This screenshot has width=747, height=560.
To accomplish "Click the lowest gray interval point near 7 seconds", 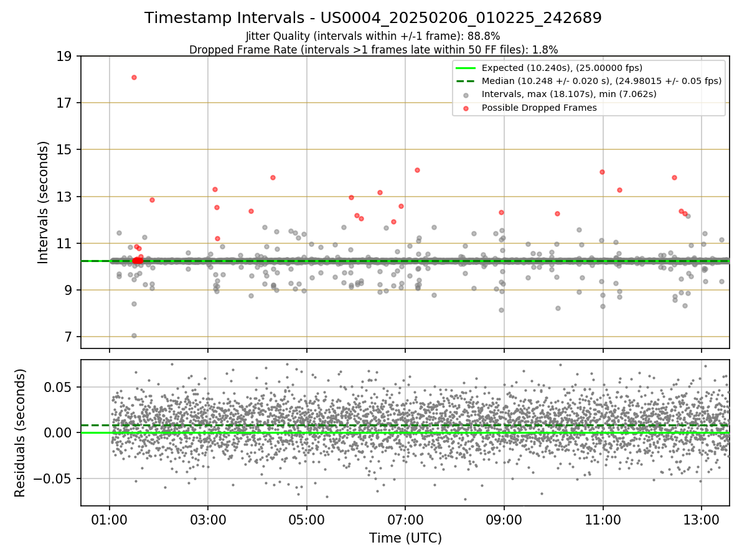I will tap(134, 335).
